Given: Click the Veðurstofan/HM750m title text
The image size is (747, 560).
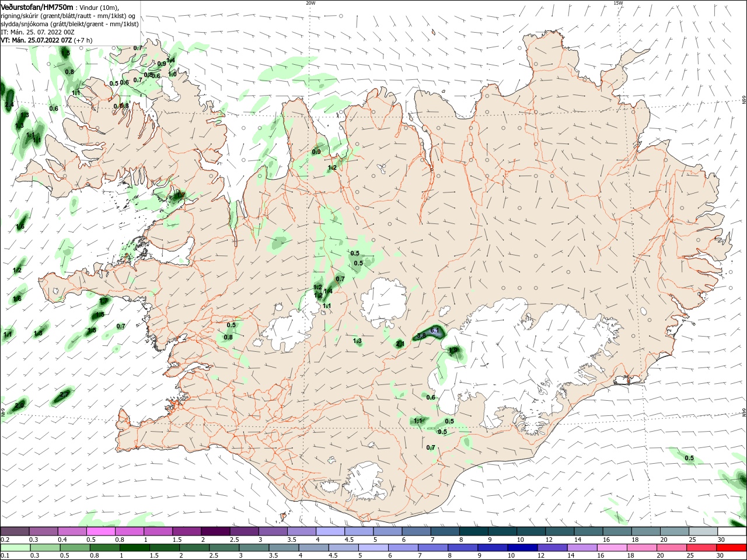Looking at the screenshot, I should coord(37,6).
